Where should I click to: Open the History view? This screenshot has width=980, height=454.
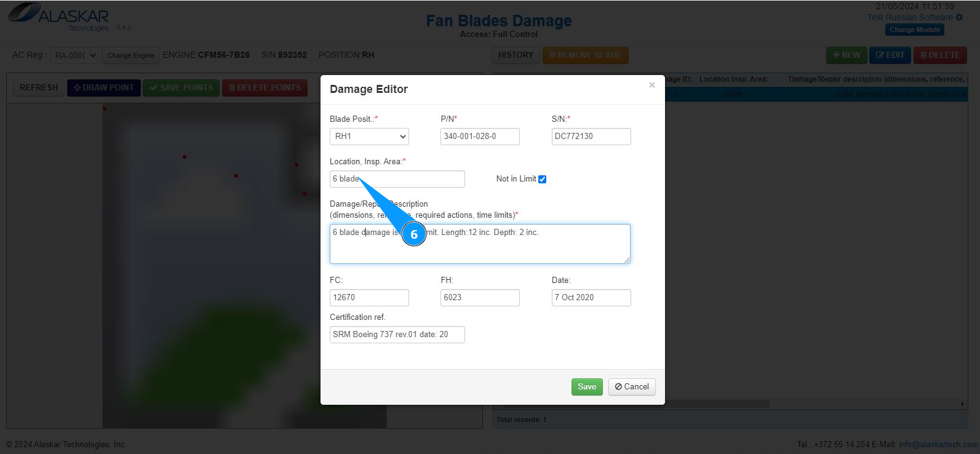point(516,55)
